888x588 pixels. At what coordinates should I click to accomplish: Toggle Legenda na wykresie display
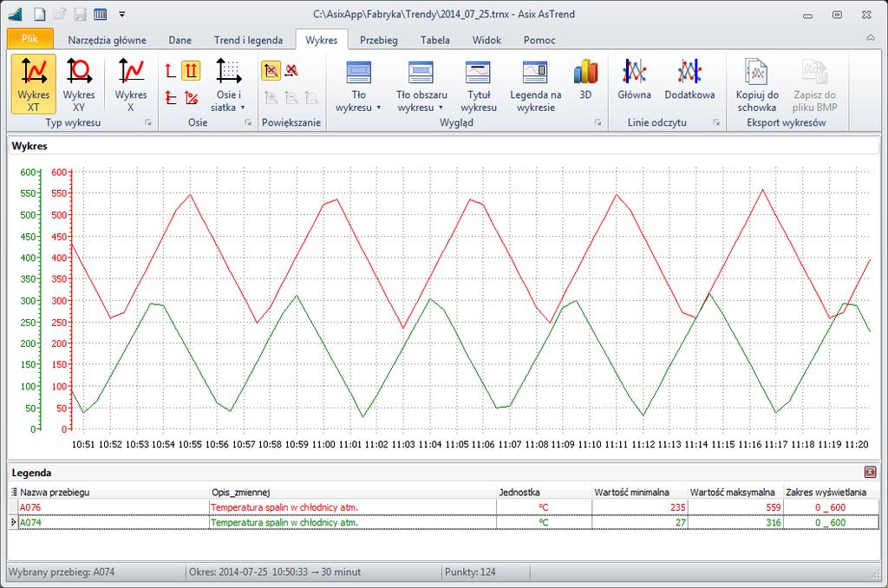click(x=536, y=84)
